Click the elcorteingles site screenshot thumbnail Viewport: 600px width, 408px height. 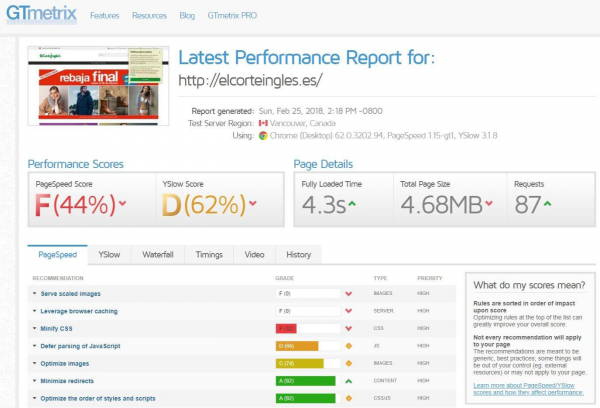click(x=98, y=86)
